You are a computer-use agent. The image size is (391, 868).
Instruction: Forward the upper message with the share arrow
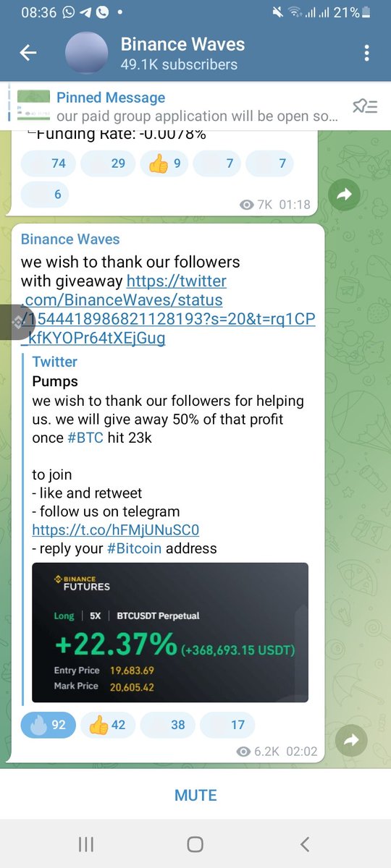(344, 194)
